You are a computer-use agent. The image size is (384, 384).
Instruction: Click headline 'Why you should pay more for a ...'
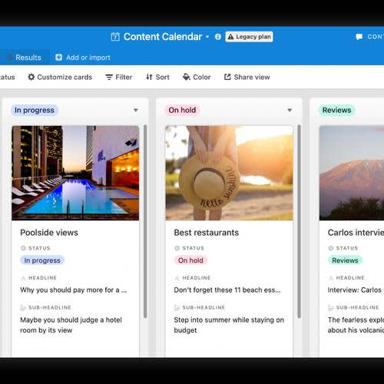pyautogui.click(x=73, y=290)
